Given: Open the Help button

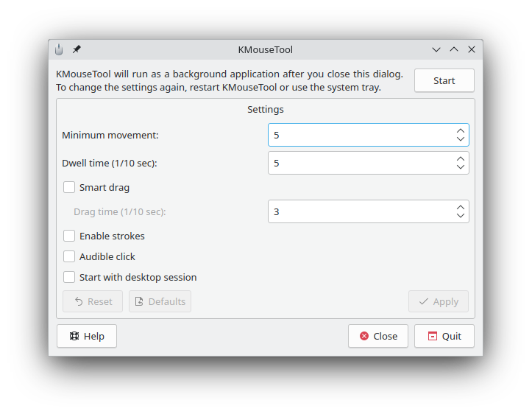Looking at the screenshot, I should tap(87, 336).
